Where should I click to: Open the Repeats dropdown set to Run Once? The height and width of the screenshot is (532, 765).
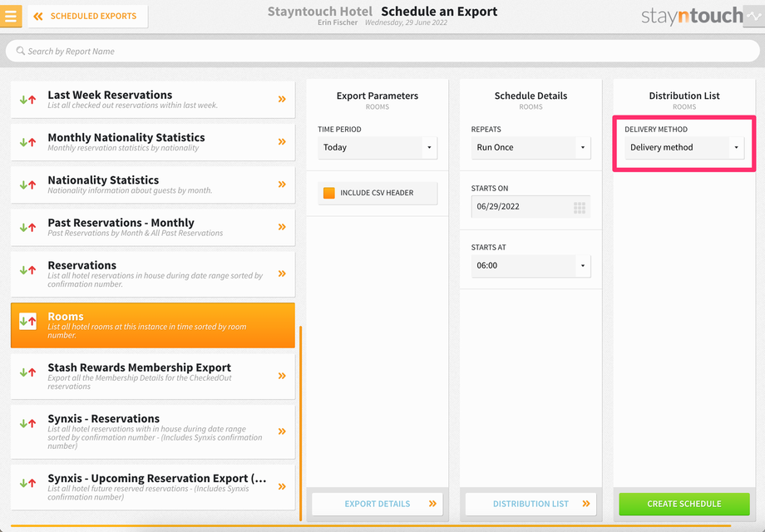coord(531,147)
